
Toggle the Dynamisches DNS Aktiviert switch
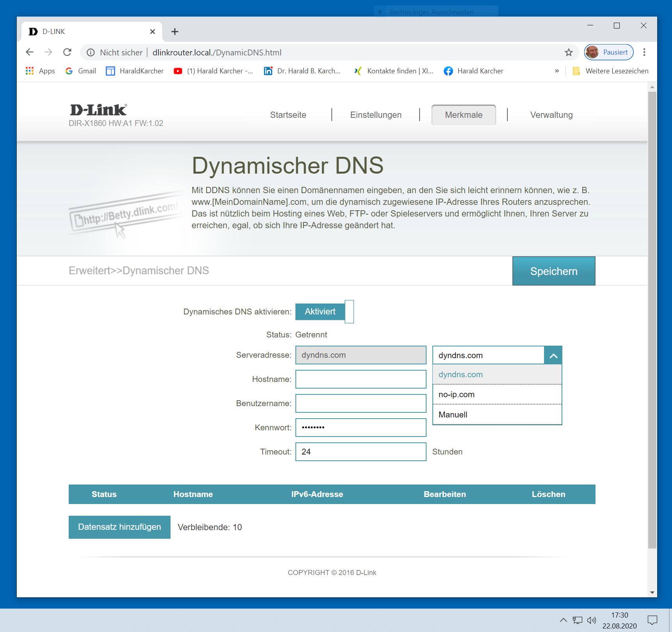click(324, 312)
